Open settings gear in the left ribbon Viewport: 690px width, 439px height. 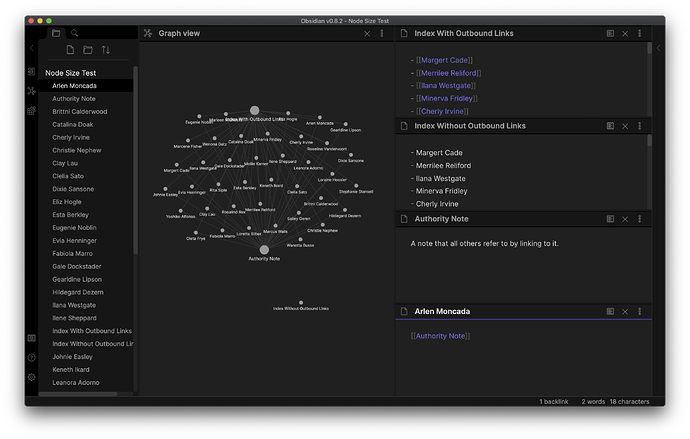(x=31, y=377)
